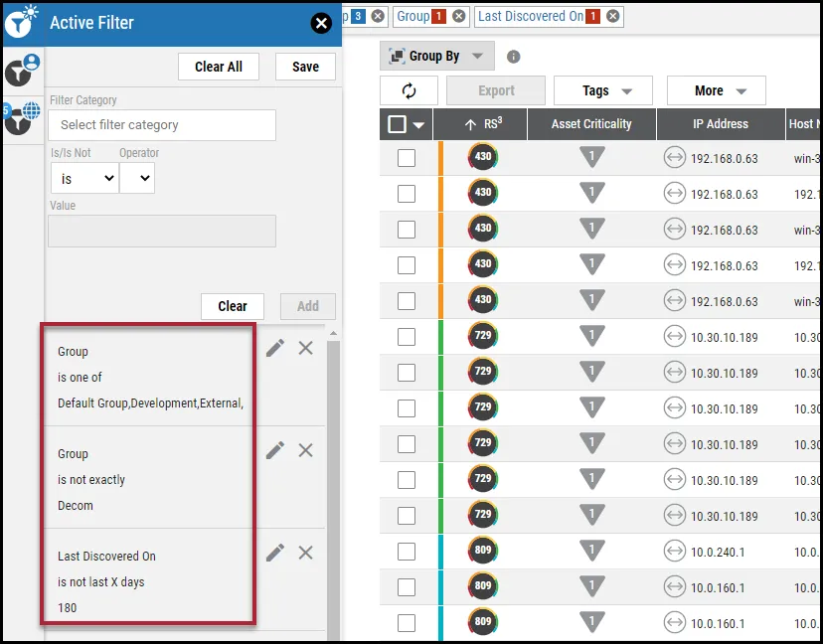Remove the Last Discovered On filter row
This screenshot has height=644, width=823.
(x=305, y=553)
